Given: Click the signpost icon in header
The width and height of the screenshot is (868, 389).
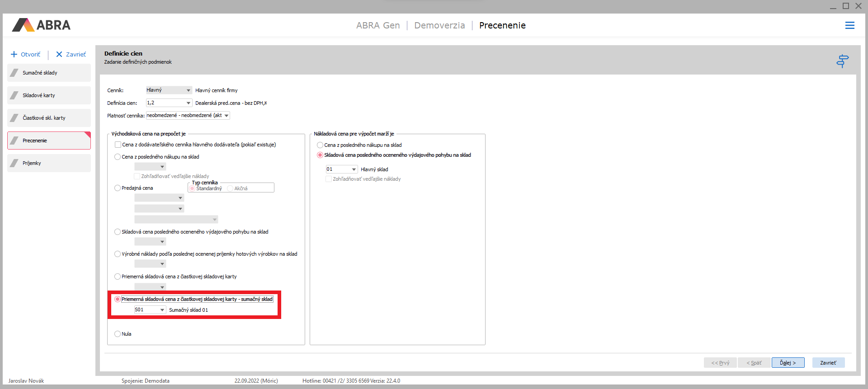Looking at the screenshot, I should [842, 61].
